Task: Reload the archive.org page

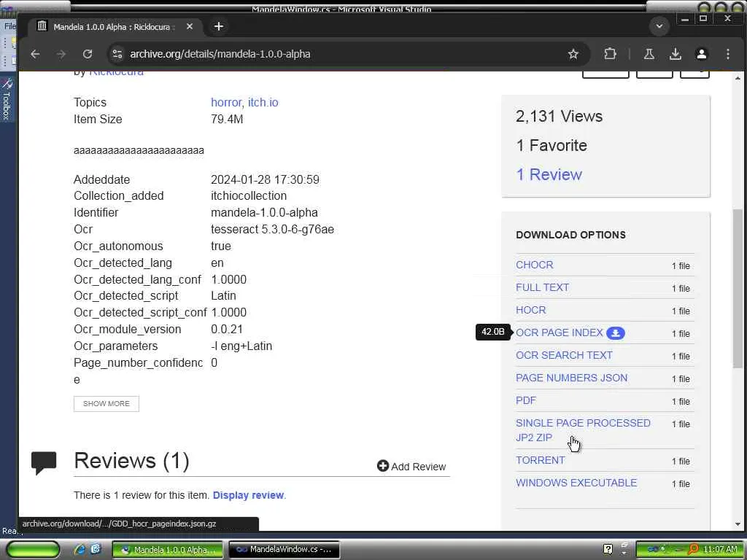Action: click(x=88, y=54)
